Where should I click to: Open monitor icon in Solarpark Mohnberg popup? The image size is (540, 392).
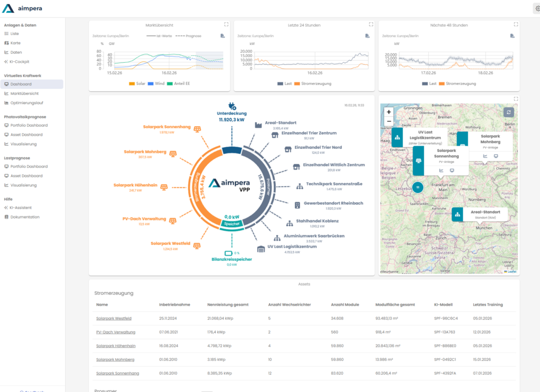pyautogui.click(x=496, y=156)
